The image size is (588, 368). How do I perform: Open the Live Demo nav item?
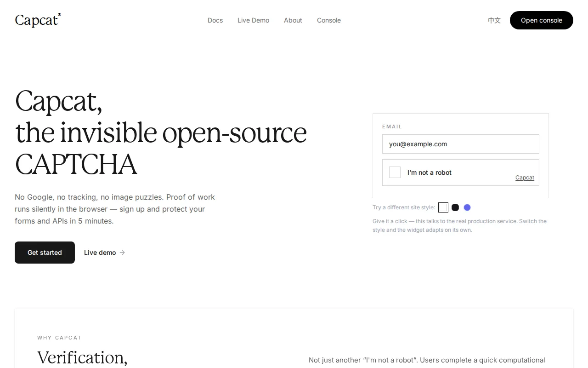[x=253, y=20]
